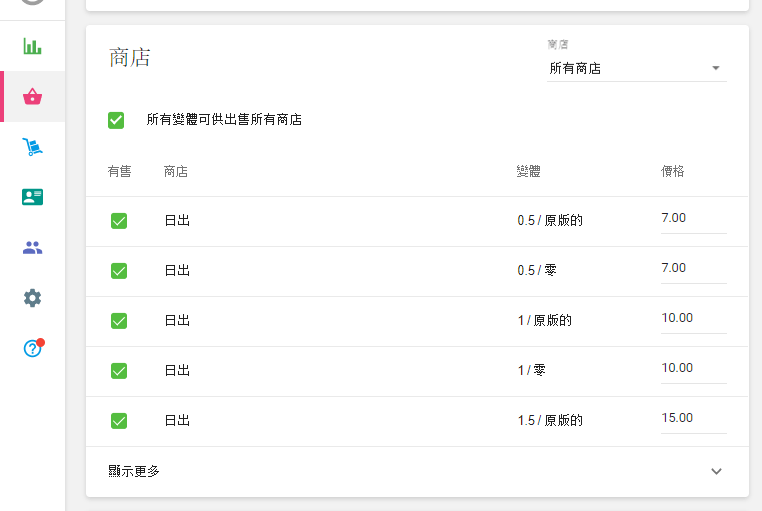Click the 0.5 / 零 variant text

(x=537, y=271)
